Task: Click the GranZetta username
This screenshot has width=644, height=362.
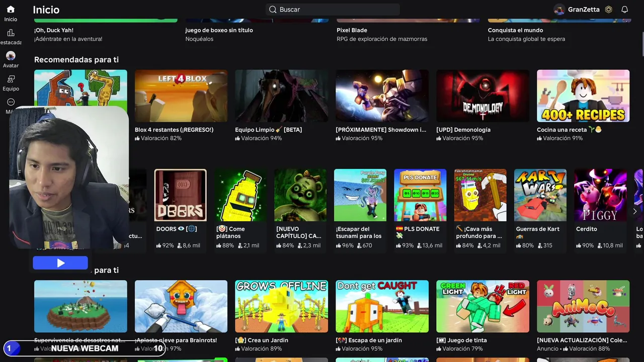Action: point(583,10)
